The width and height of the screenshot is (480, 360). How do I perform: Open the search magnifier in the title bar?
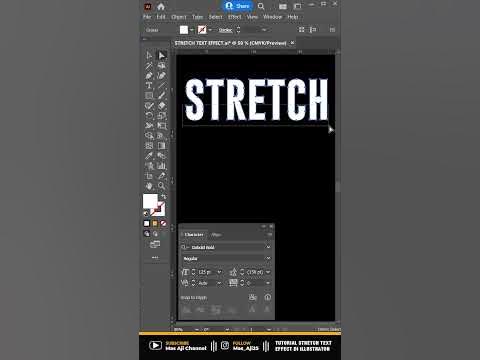261,6
